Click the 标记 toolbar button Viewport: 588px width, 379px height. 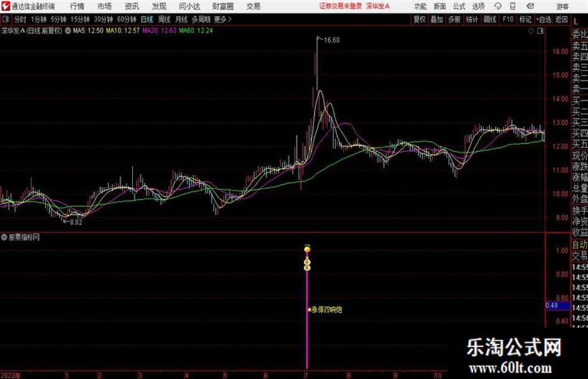tap(526, 19)
